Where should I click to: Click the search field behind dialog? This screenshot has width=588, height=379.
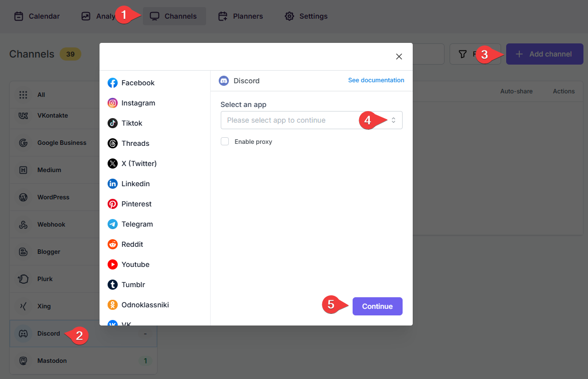click(428, 55)
